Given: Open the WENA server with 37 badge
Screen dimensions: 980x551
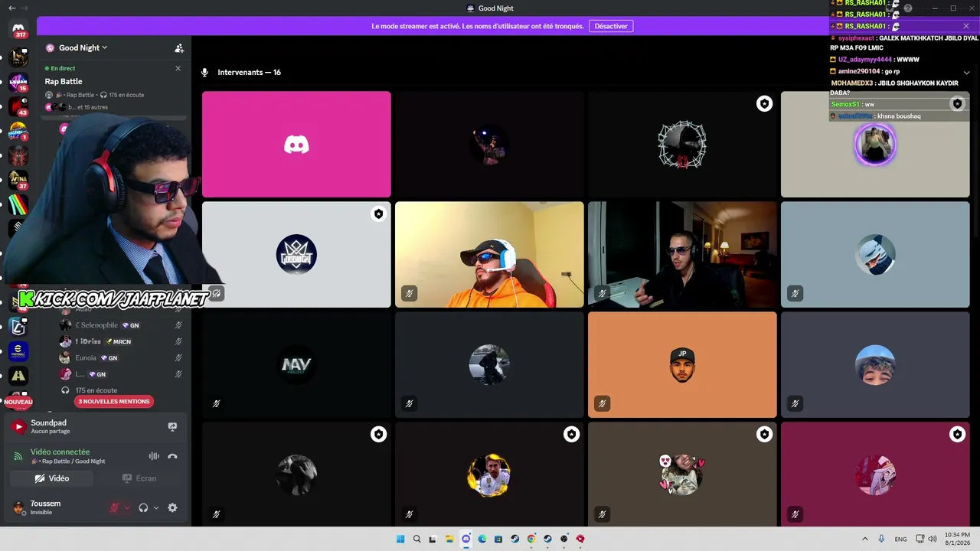Looking at the screenshot, I should 18,180.
